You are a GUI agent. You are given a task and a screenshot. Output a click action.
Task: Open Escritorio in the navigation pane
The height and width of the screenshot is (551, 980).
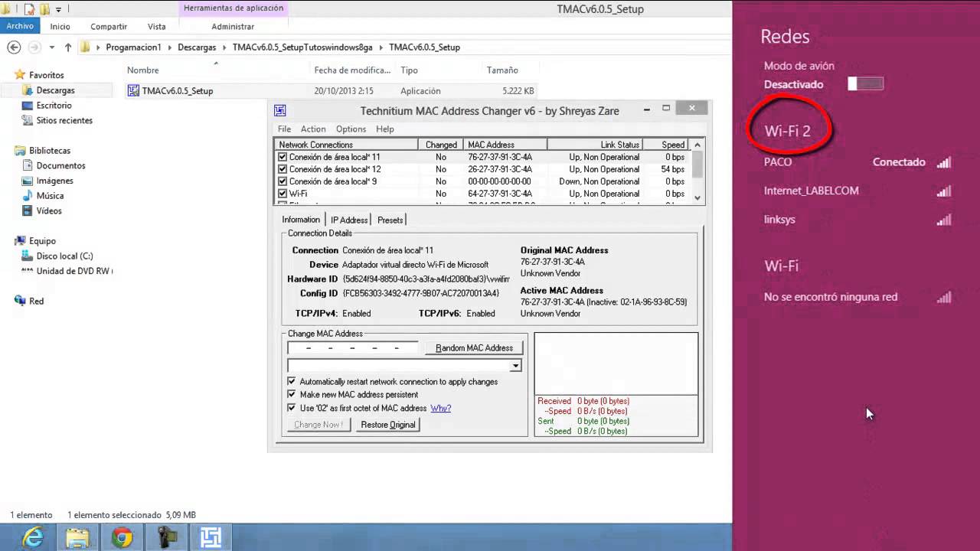pyautogui.click(x=54, y=106)
